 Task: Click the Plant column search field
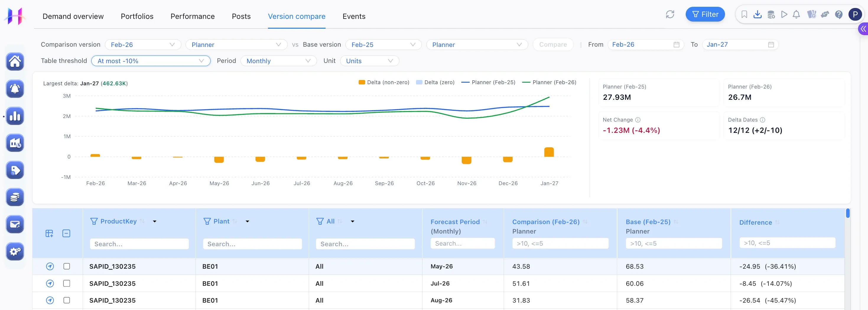tap(252, 244)
